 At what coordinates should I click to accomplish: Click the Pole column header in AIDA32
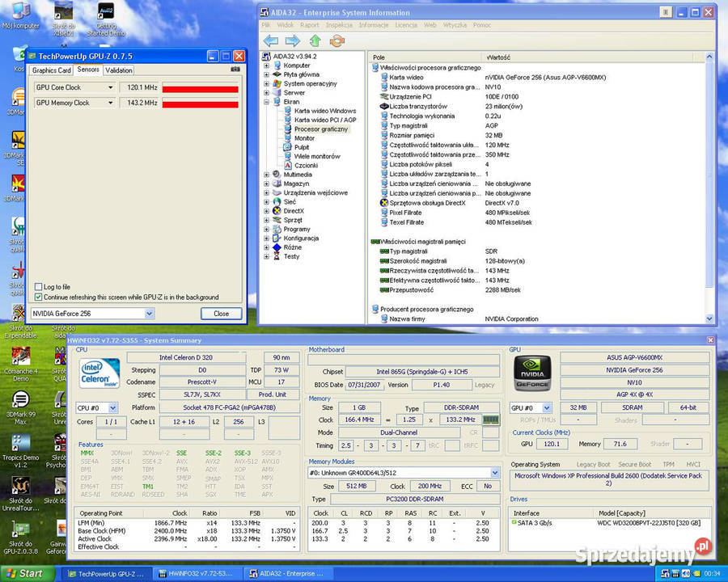point(425,57)
